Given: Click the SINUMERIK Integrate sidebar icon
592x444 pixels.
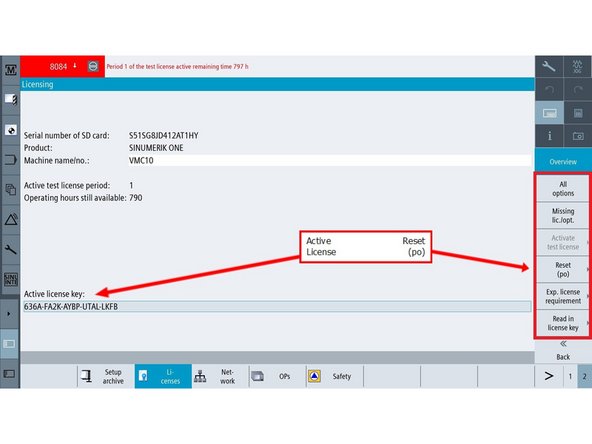Looking at the screenshot, I should pyautogui.click(x=11, y=279).
